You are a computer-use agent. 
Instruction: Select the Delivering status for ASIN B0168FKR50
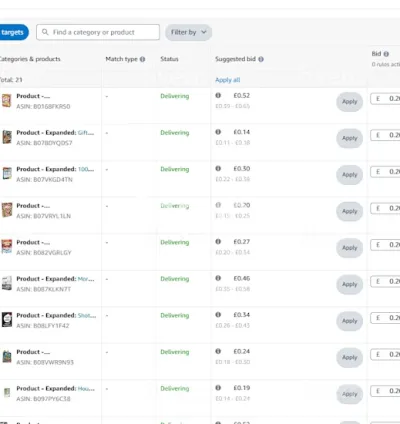175,96
